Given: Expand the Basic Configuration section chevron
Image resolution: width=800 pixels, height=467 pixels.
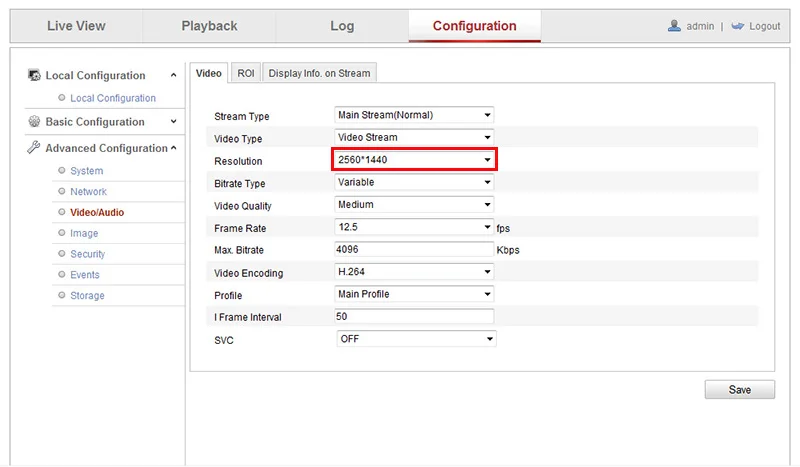Looking at the screenshot, I should 173,121.
